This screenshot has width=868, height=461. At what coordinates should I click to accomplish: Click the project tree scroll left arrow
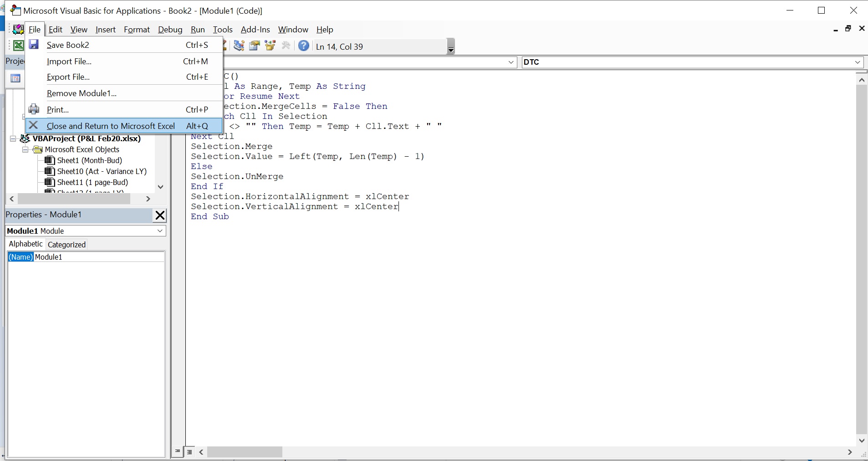point(12,199)
